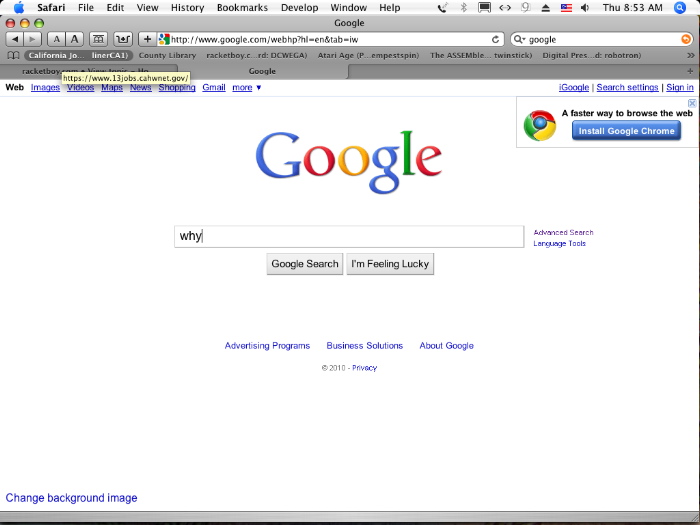The width and height of the screenshot is (700, 525).
Task: Click the I'm Feeling Lucky button
Action: tap(390, 264)
